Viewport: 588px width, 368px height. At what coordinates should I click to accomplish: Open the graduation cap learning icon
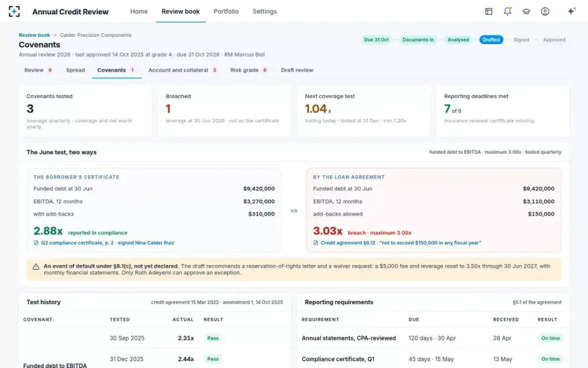(526, 11)
